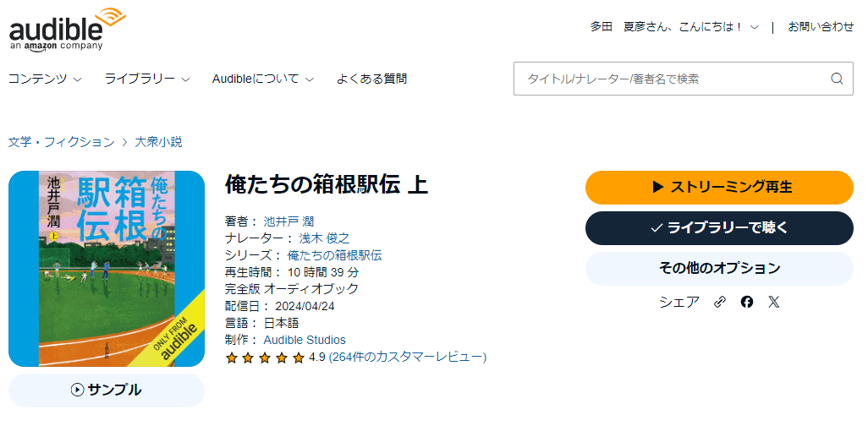The width and height of the screenshot is (868, 426).
Task: Expand the Audibleについて menu
Action: 263,79
